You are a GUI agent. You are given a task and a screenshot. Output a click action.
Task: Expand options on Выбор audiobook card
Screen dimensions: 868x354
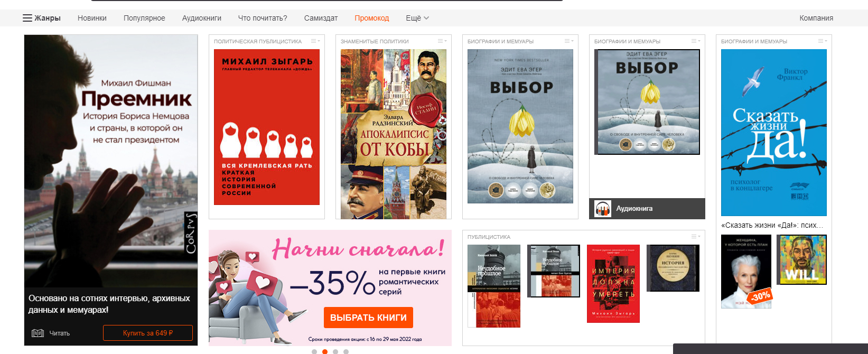(x=696, y=41)
